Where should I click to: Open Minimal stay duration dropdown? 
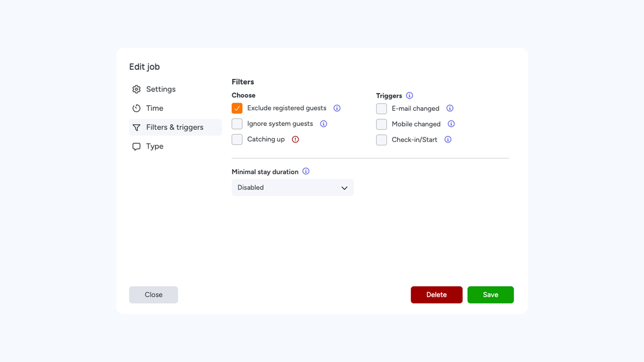click(292, 187)
